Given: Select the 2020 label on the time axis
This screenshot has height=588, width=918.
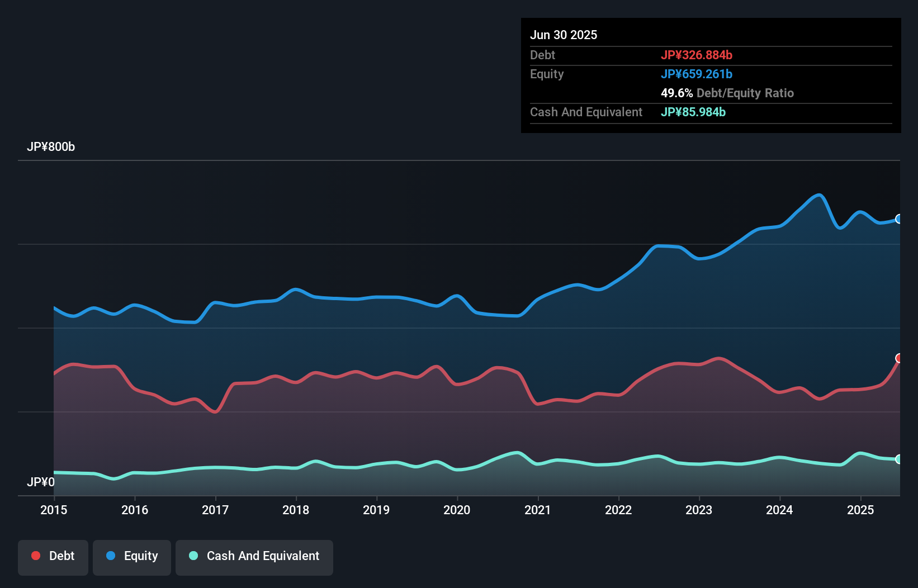Looking at the screenshot, I should point(457,510).
